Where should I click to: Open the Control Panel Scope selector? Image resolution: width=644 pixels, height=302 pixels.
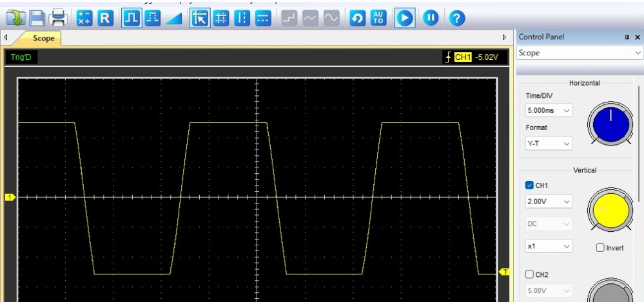pyautogui.click(x=580, y=53)
